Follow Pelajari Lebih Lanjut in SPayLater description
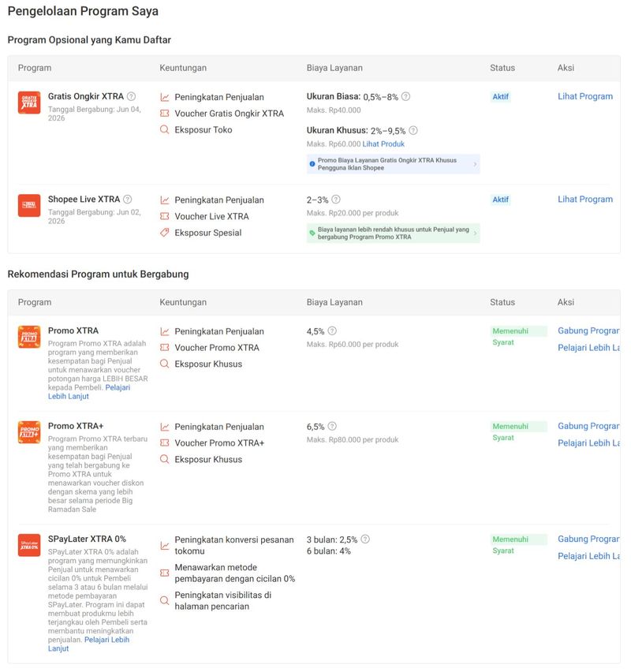This screenshot has height=672, width=631. (x=88, y=644)
